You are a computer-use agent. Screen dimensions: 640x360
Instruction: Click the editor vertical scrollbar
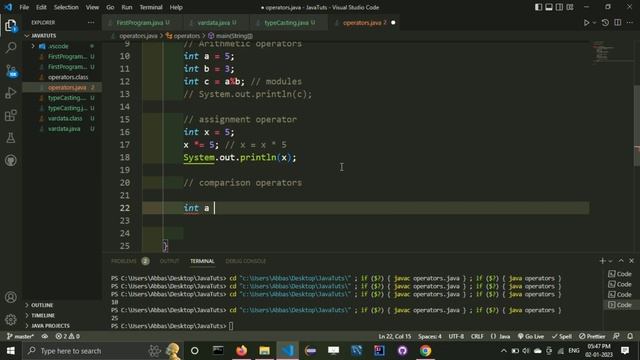pyautogui.click(x=637, y=125)
